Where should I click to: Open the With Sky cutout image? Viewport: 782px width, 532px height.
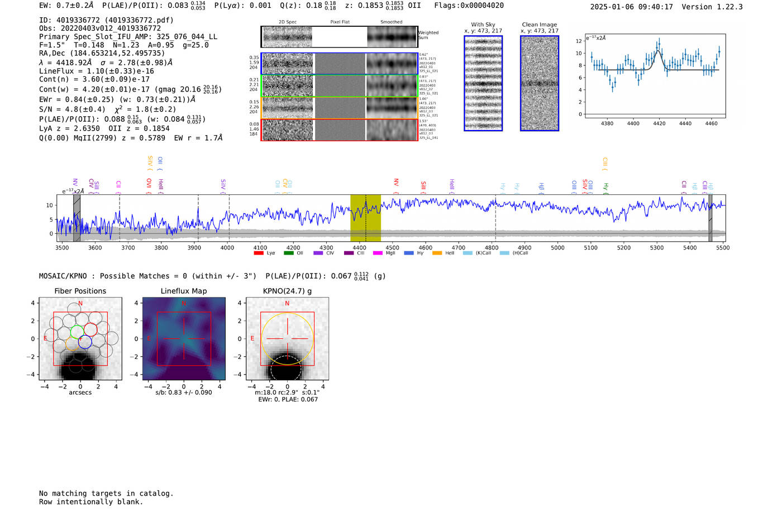point(483,83)
